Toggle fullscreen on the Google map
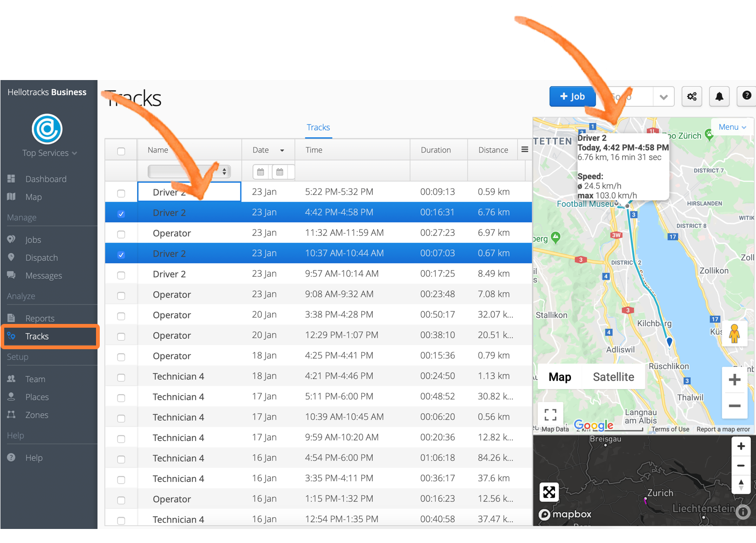 pyautogui.click(x=550, y=414)
